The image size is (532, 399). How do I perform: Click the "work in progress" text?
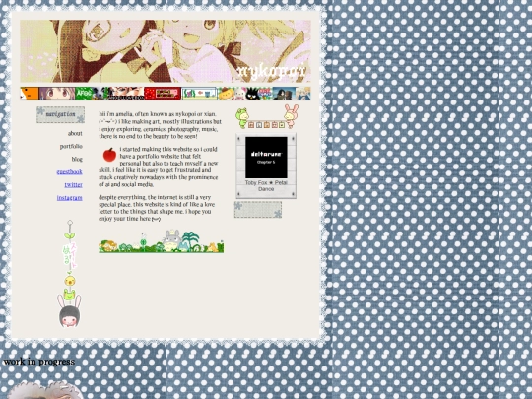click(x=39, y=362)
